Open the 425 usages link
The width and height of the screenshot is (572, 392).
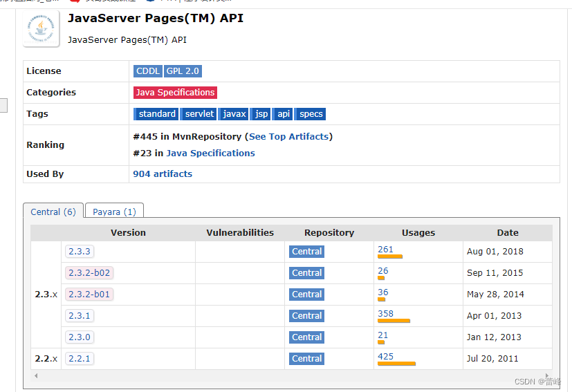pos(385,357)
